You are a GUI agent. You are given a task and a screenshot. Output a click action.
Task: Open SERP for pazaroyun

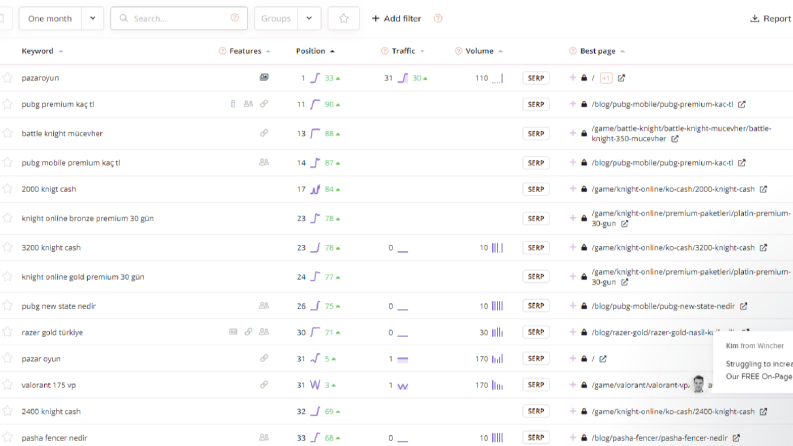click(x=536, y=78)
